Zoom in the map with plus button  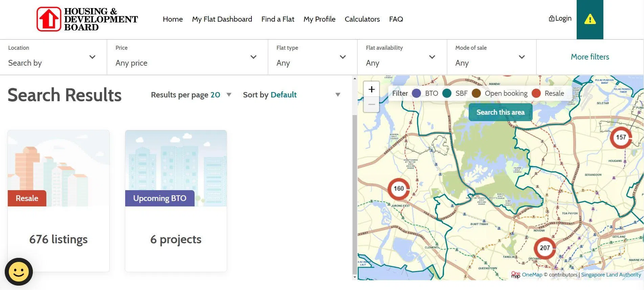click(371, 89)
